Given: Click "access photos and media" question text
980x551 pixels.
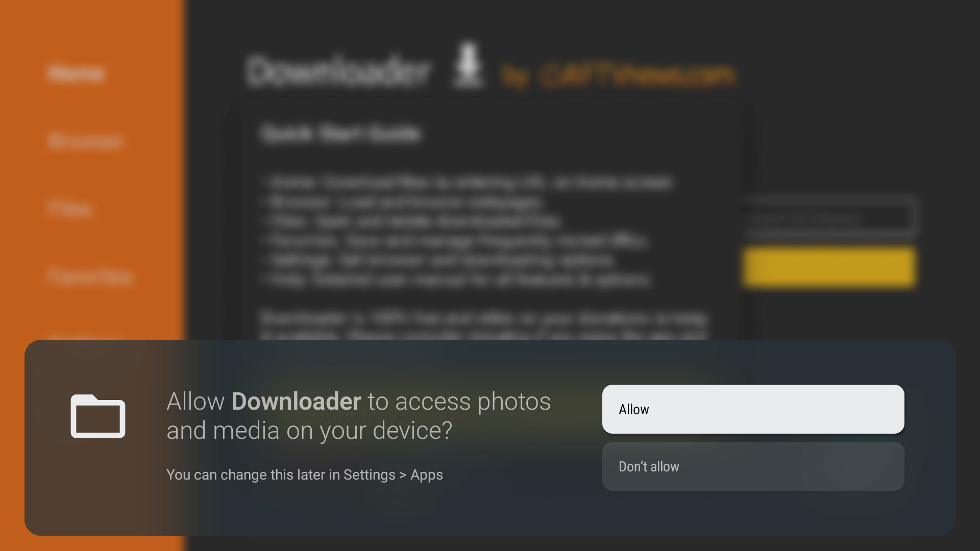Looking at the screenshot, I should point(359,416).
